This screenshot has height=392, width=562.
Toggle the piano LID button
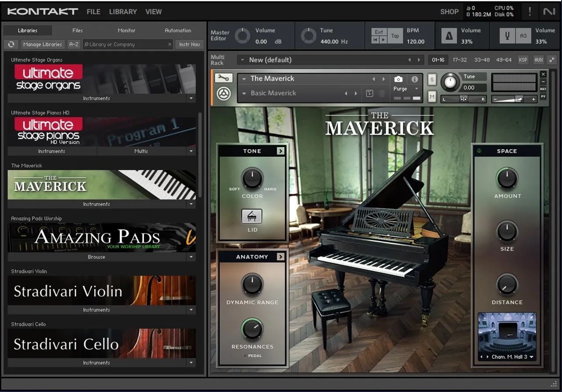(x=252, y=216)
